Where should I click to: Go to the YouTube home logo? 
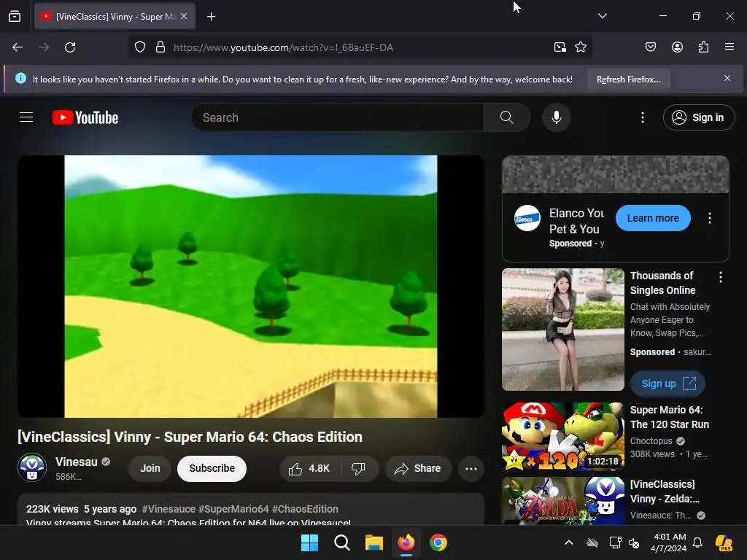(85, 117)
